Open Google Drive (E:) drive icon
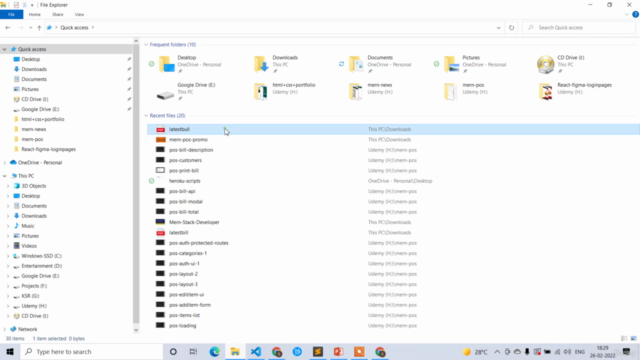This screenshot has height=360, width=640. [165, 96]
